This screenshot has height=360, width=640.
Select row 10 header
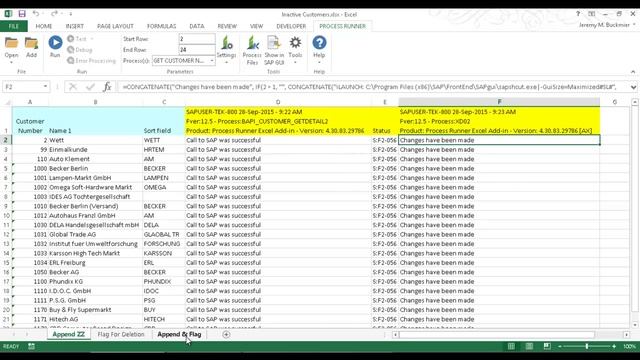[6, 216]
